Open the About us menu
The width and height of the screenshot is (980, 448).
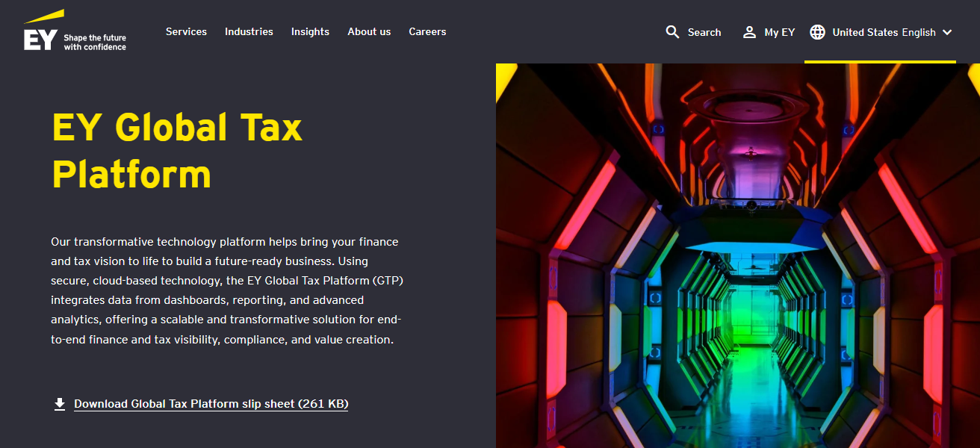coord(369,31)
